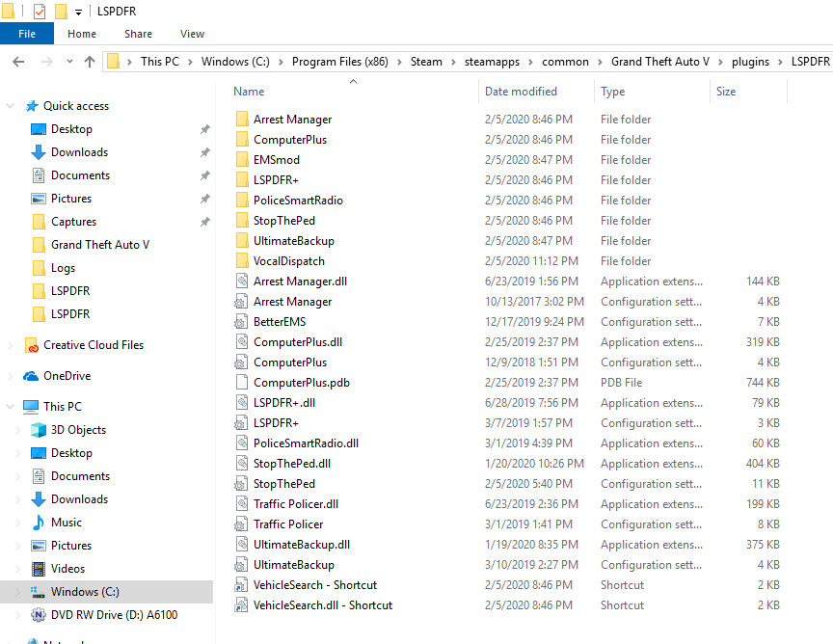The height and width of the screenshot is (644, 833).
Task: Select the LSPDFR+.dll file name
Action: pyautogui.click(x=284, y=403)
